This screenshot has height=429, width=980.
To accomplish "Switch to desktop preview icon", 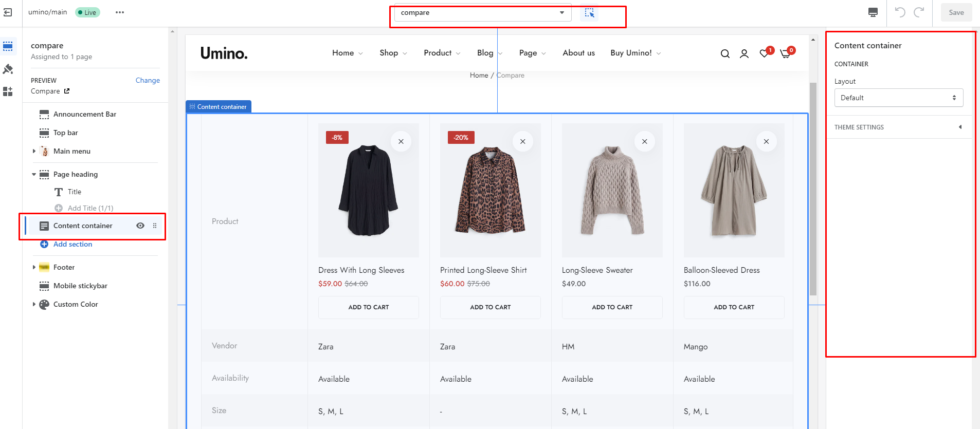I will [873, 12].
